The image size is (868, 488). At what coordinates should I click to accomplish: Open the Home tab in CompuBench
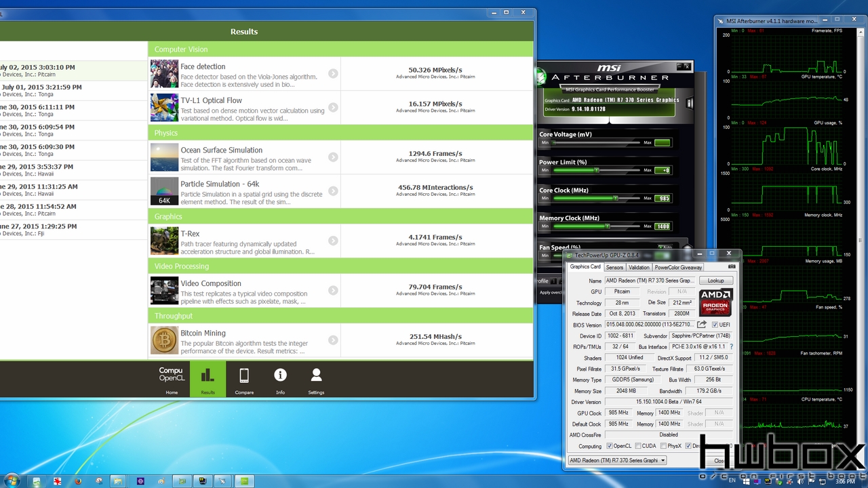(172, 380)
